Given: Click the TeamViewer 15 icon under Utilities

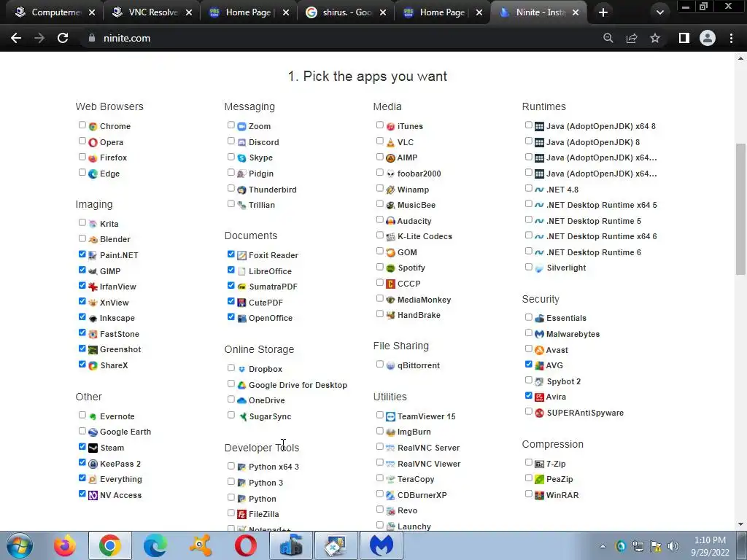Looking at the screenshot, I should (391, 416).
